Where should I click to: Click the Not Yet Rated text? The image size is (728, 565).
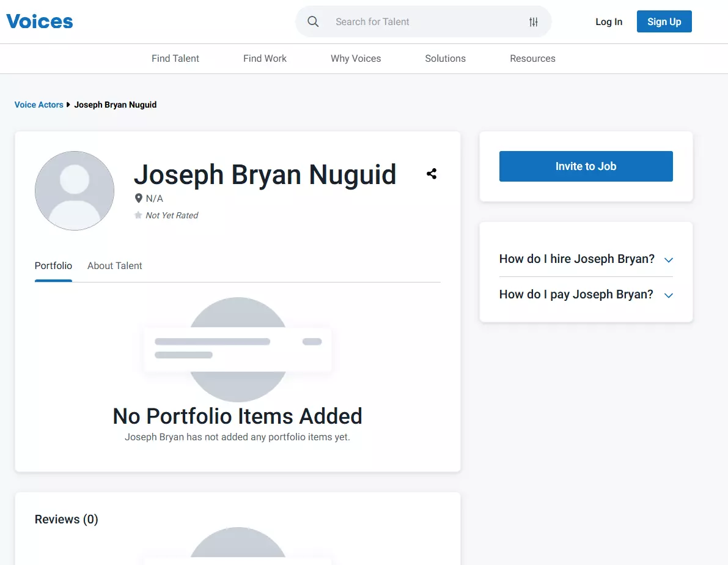pyautogui.click(x=172, y=215)
